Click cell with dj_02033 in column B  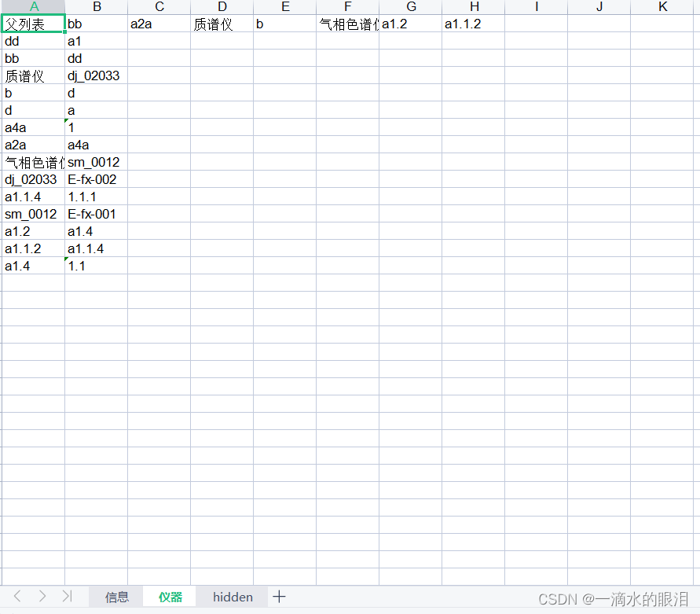click(x=96, y=76)
